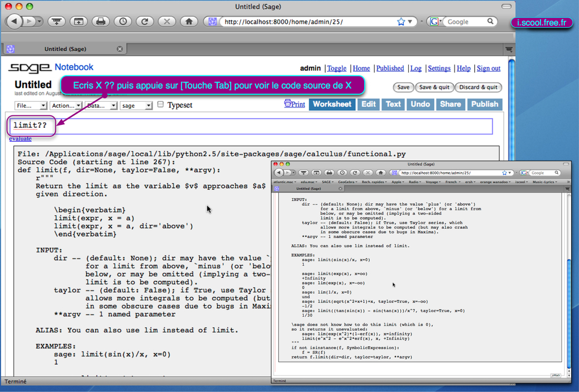Open History clock icon in main toolbar
The image size is (579, 392).
pos(123,22)
